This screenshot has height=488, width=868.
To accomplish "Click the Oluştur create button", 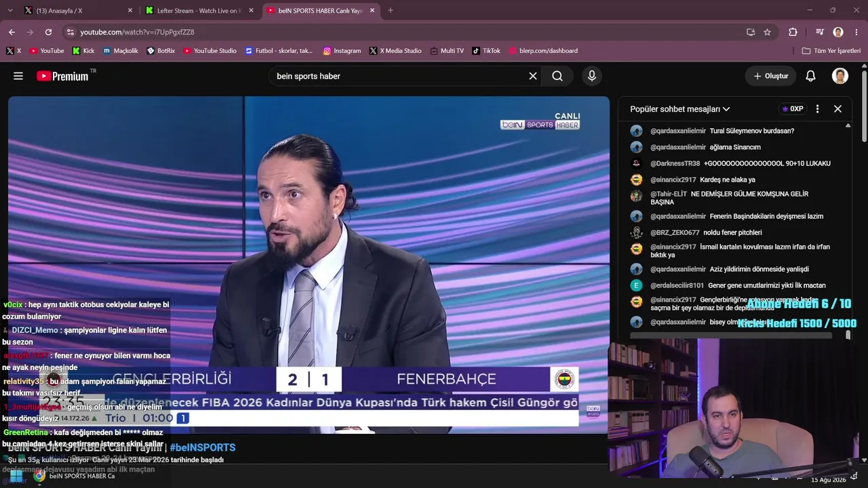I will [x=771, y=76].
